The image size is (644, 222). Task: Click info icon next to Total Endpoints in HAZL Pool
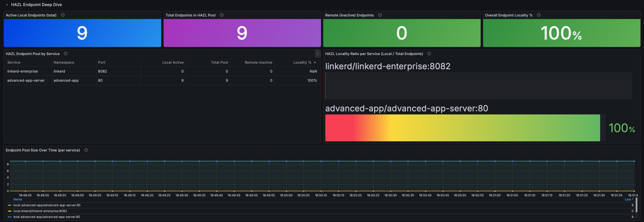point(222,15)
